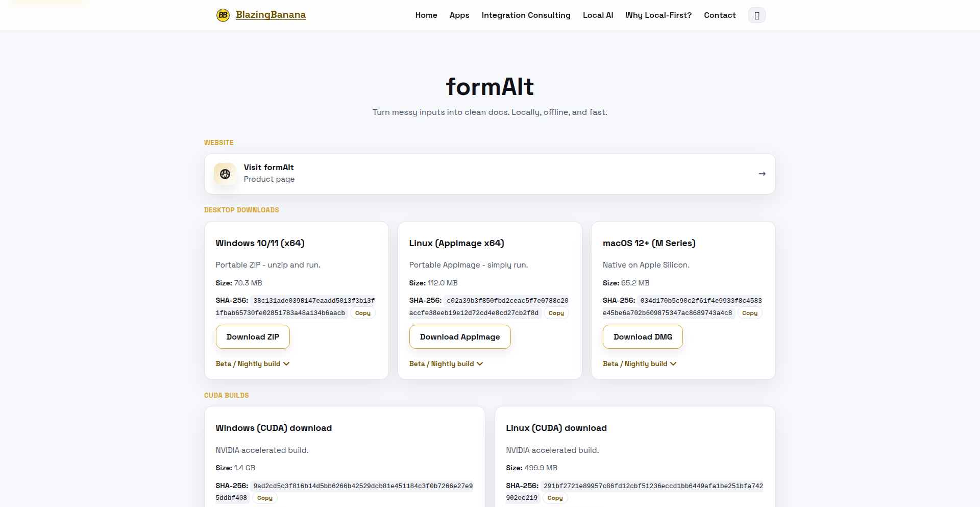The image size is (980, 507).
Task: Click the BlazingBanana BB logo icon
Action: click(223, 15)
